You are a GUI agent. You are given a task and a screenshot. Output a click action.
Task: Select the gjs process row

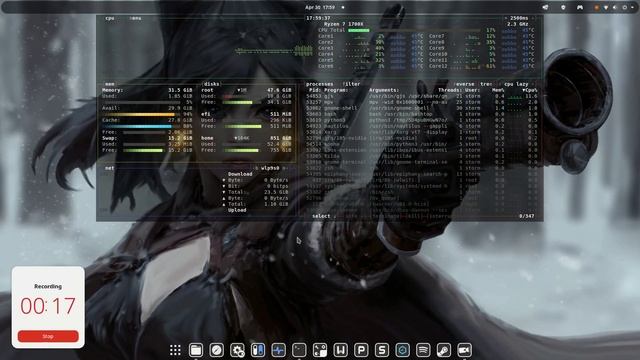pos(422,96)
